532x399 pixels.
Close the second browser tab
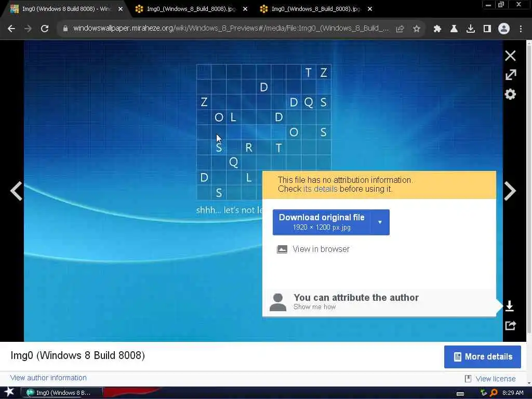[x=245, y=9]
